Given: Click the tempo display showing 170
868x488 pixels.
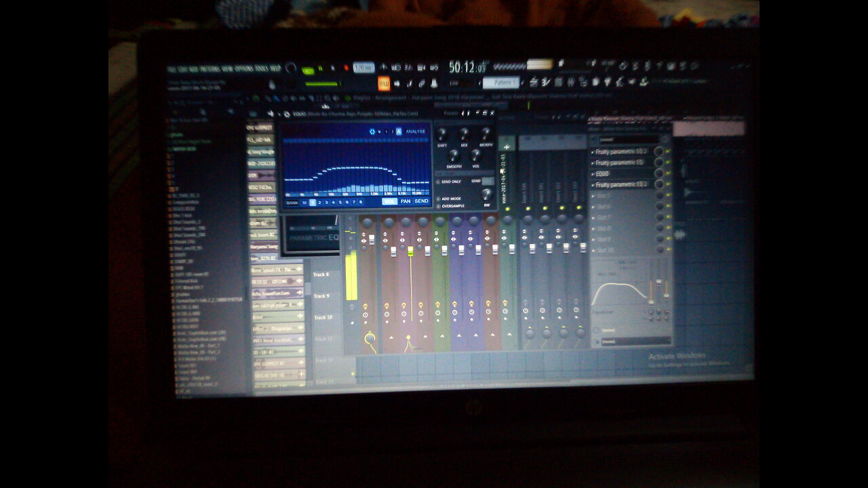Looking at the screenshot, I should pyautogui.click(x=363, y=67).
